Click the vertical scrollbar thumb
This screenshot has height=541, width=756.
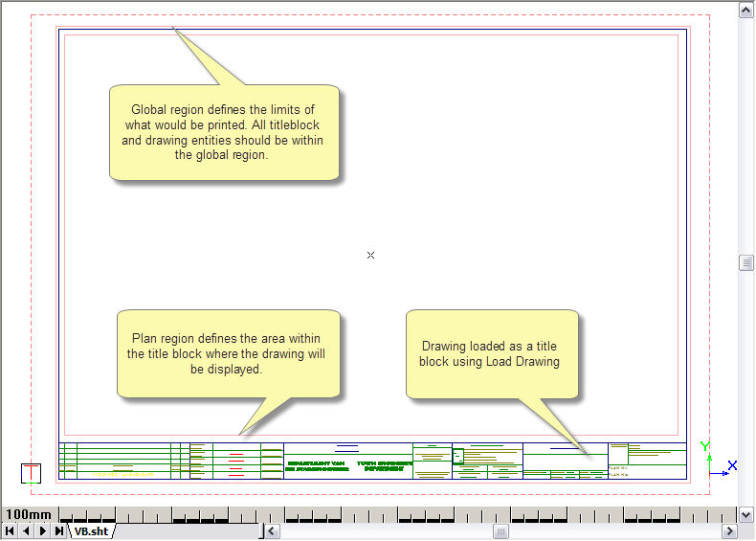pos(745,262)
